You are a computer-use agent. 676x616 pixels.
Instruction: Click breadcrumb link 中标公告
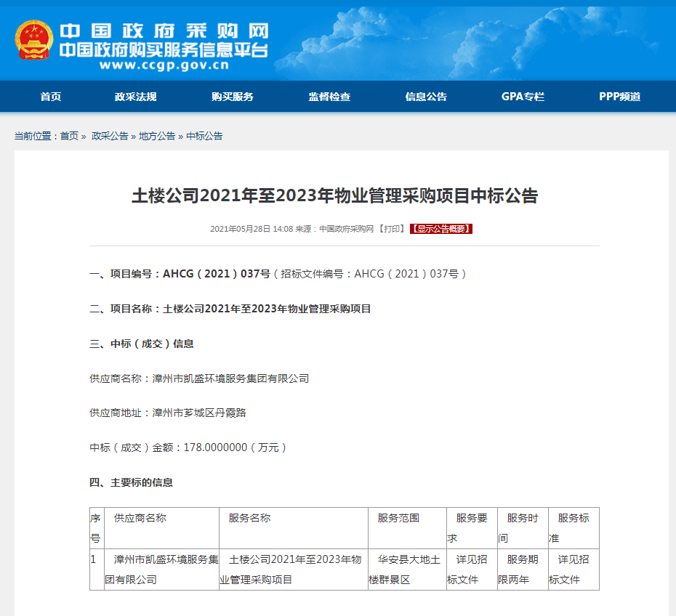(x=204, y=136)
